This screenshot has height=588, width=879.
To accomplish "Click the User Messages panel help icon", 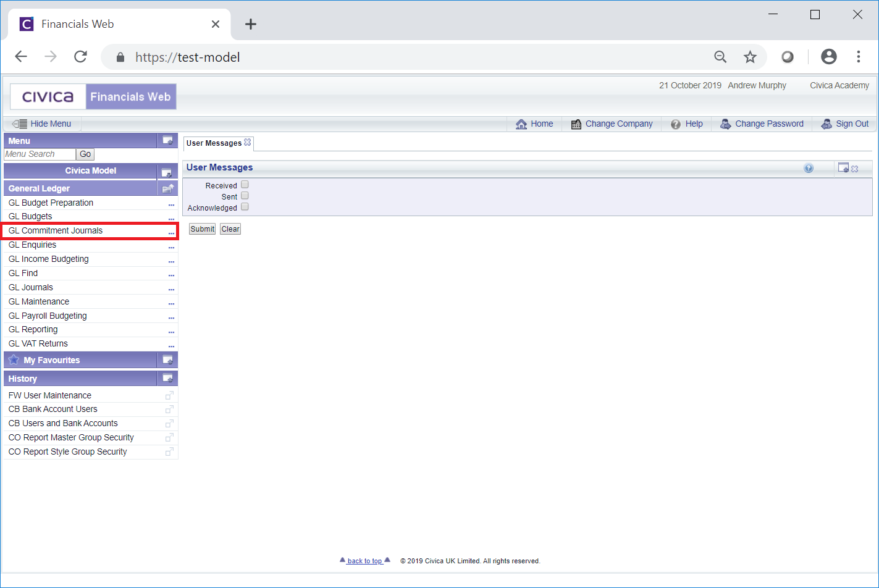I will pos(809,168).
